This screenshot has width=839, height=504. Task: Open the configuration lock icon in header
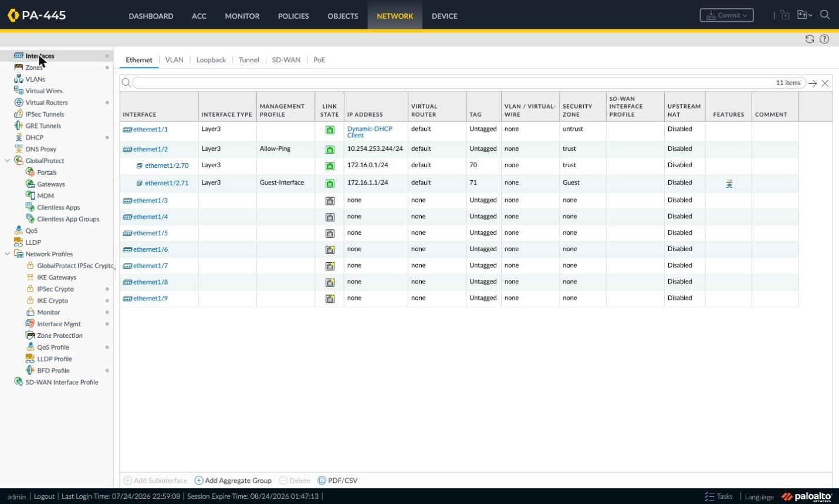point(785,15)
